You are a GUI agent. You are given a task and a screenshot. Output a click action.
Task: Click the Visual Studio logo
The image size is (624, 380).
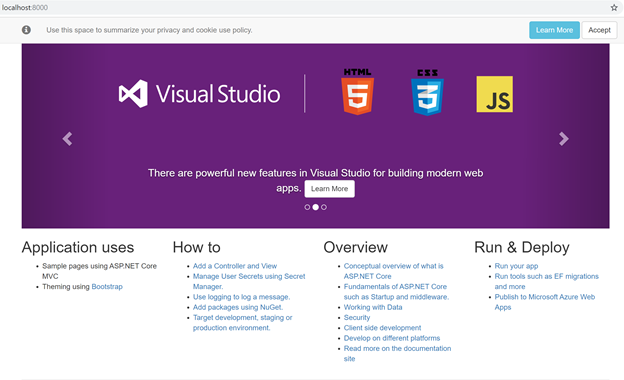(199, 94)
